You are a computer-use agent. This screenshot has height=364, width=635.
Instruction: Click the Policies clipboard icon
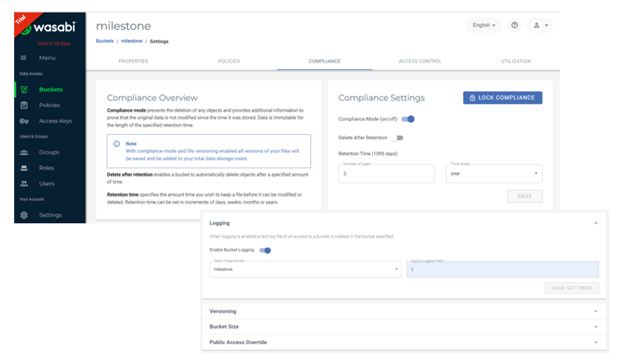[24, 105]
